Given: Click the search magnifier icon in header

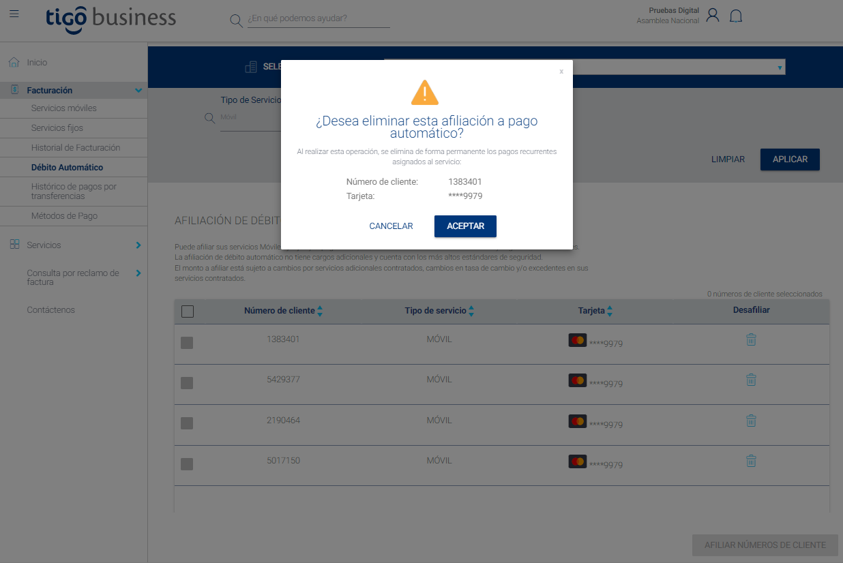Looking at the screenshot, I should pos(235,20).
